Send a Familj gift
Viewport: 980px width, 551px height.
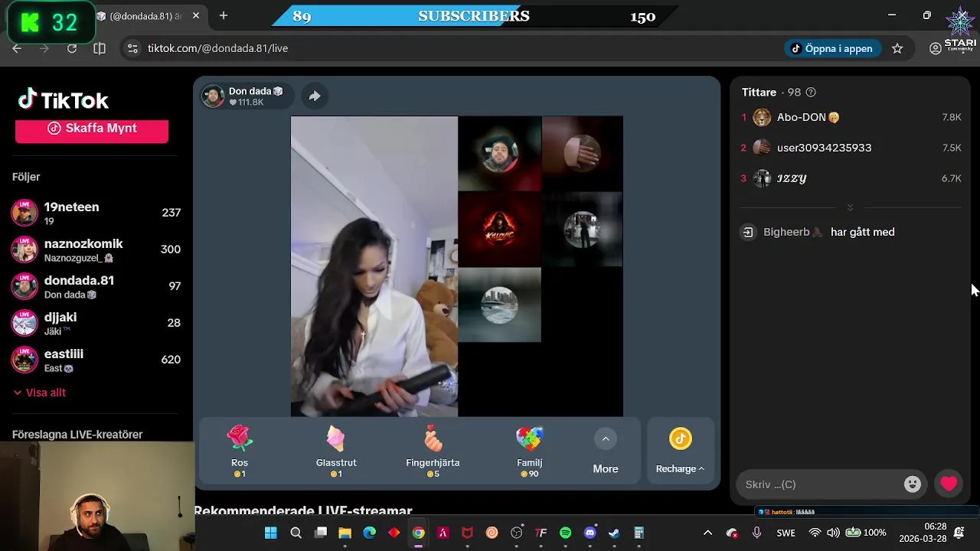pos(529,452)
